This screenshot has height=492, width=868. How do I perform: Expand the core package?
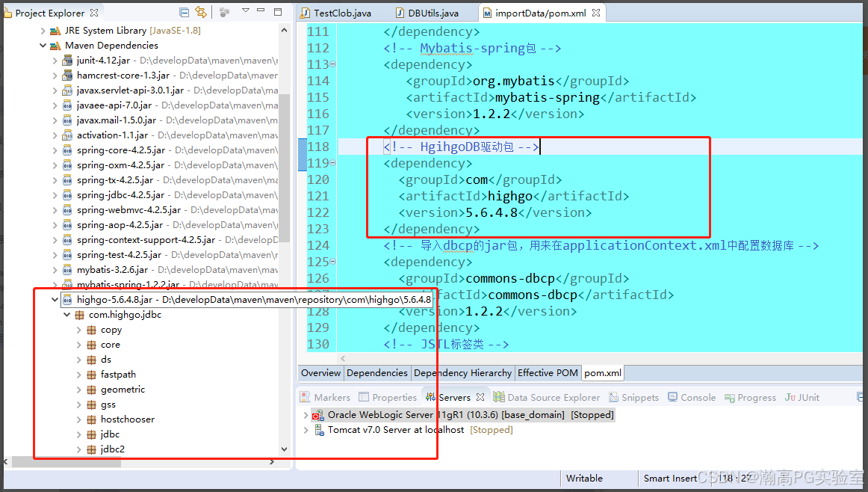pyautogui.click(x=78, y=345)
